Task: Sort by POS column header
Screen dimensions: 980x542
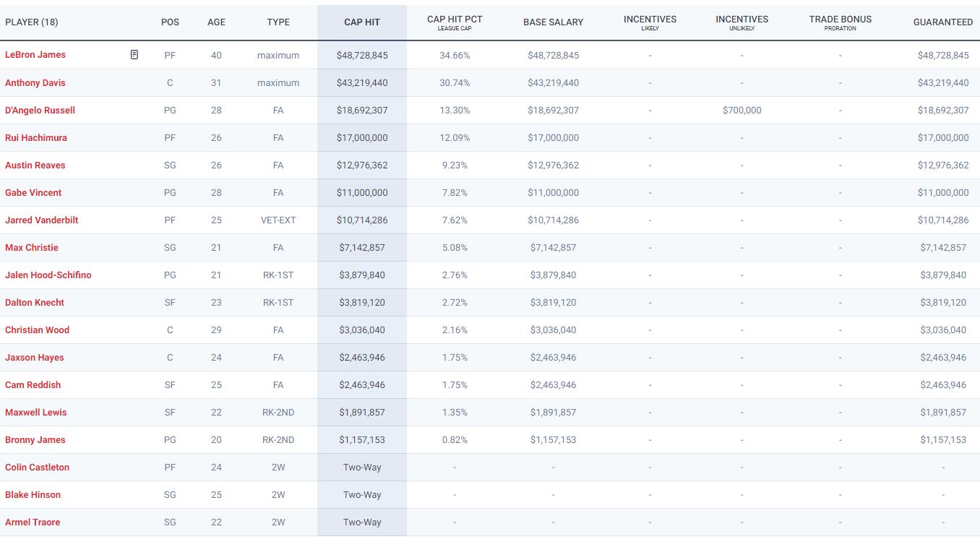Action: point(170,22)
